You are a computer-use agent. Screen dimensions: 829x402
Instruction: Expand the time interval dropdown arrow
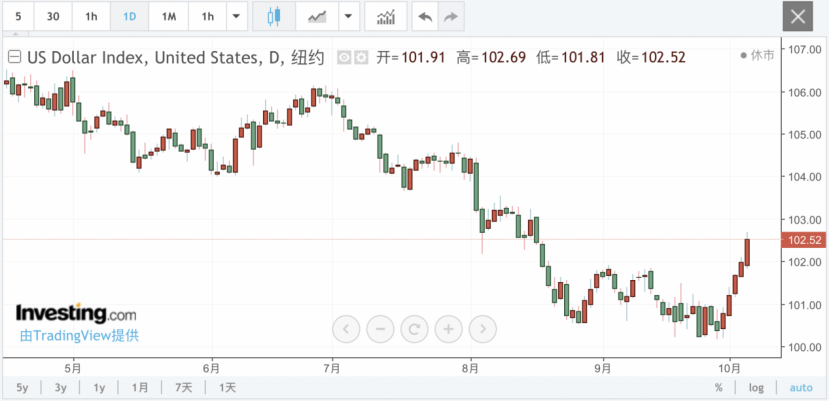click(x=236, y=17)
